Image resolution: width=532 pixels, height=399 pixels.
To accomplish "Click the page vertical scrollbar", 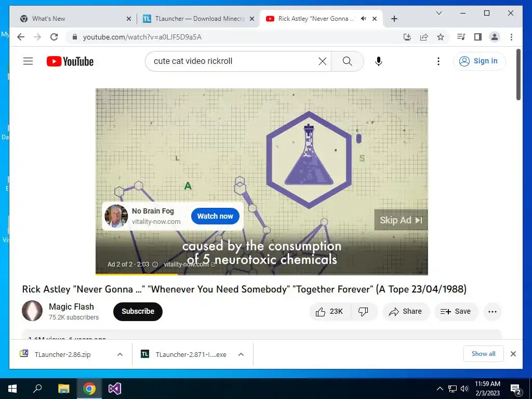I will (x=518, y=75).
